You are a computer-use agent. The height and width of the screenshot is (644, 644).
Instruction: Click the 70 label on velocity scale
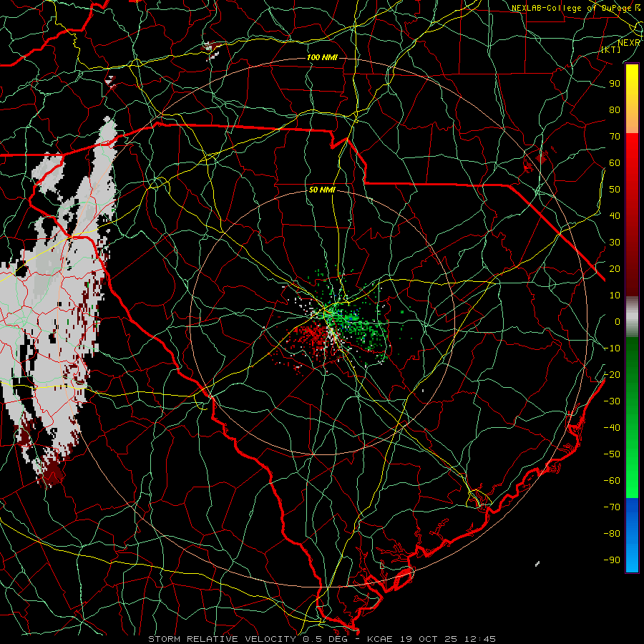click(x=615, y=137)
